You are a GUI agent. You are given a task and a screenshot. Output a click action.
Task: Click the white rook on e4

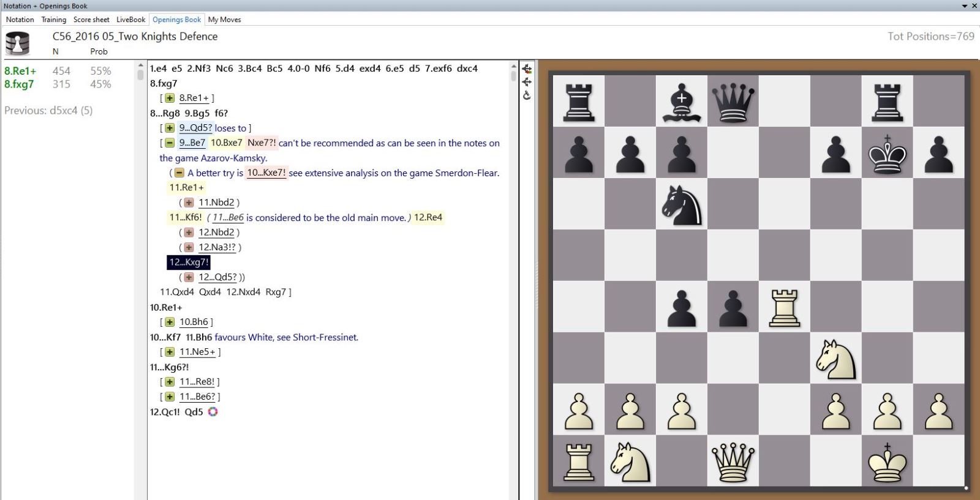coord(784,307)
